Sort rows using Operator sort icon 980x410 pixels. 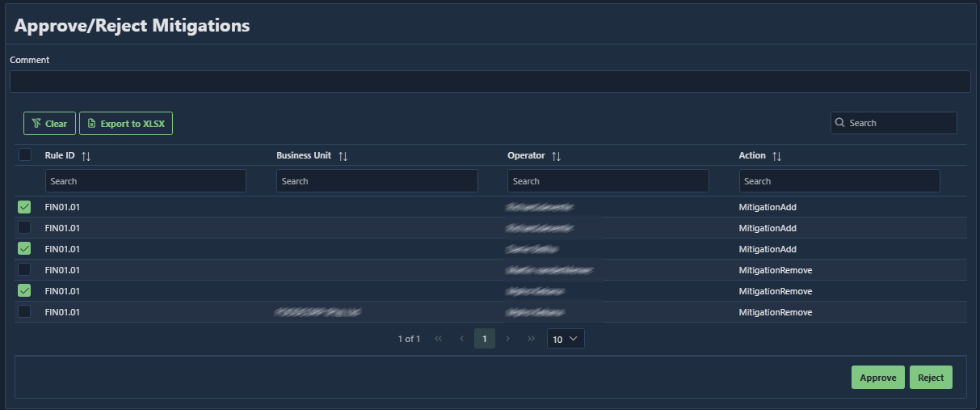pos(556,155)
